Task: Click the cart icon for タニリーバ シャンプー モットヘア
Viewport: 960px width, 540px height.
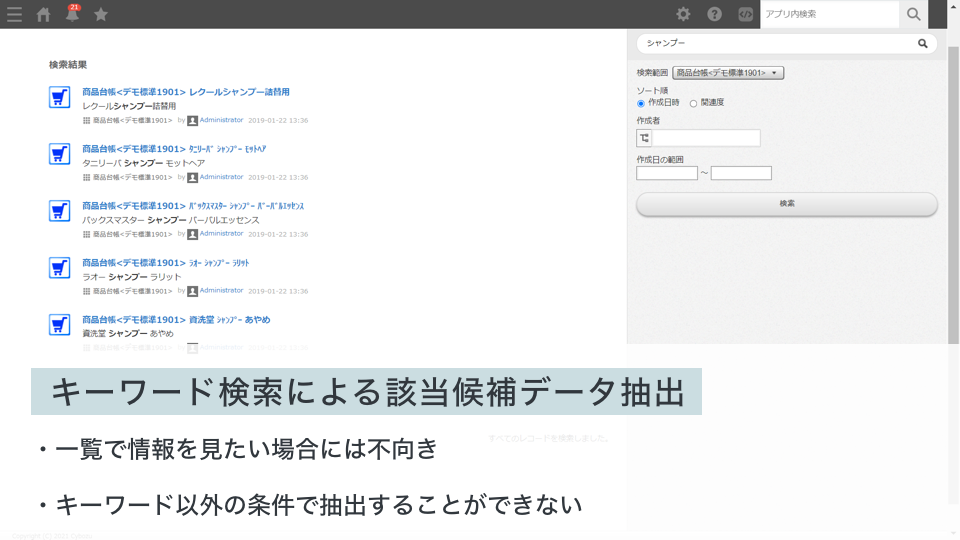Action: click(x=59, y=154)
